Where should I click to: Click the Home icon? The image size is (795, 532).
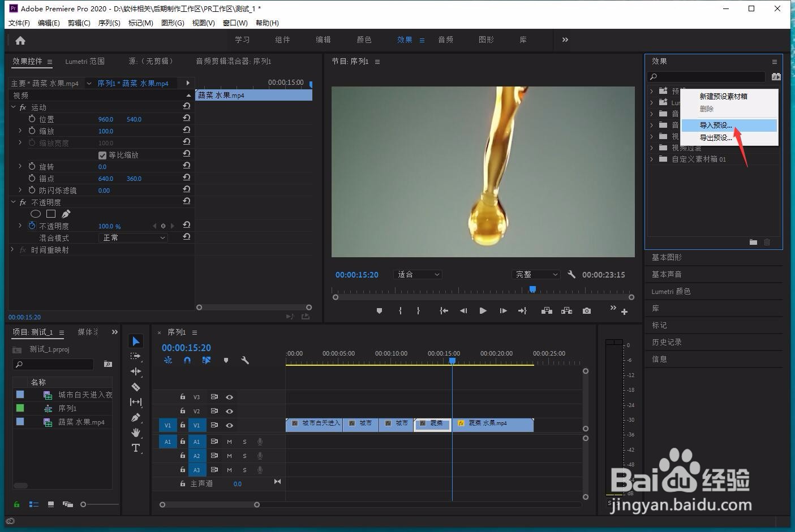click(x=20, y=40)
